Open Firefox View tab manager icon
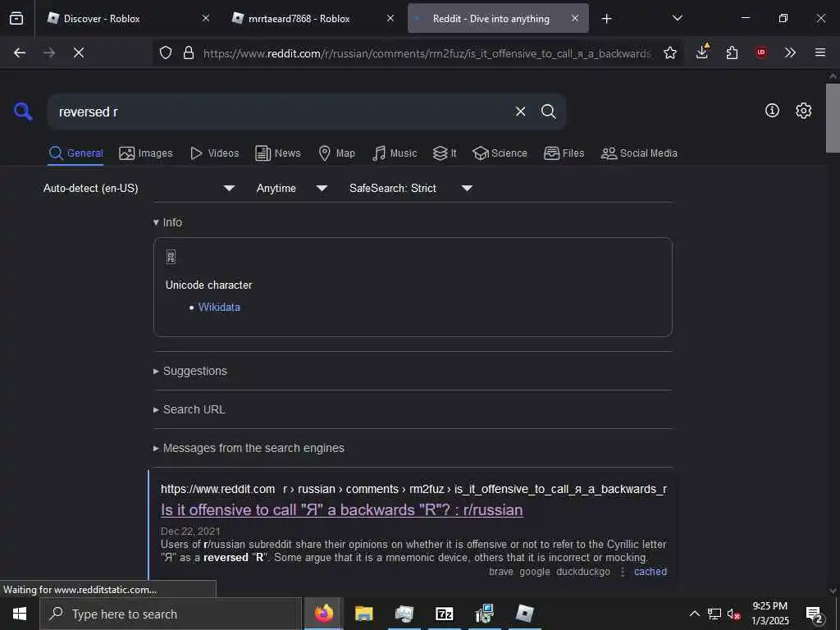This screenshot has width=840, height=630. pyautogui.click(x=16, y=19)
